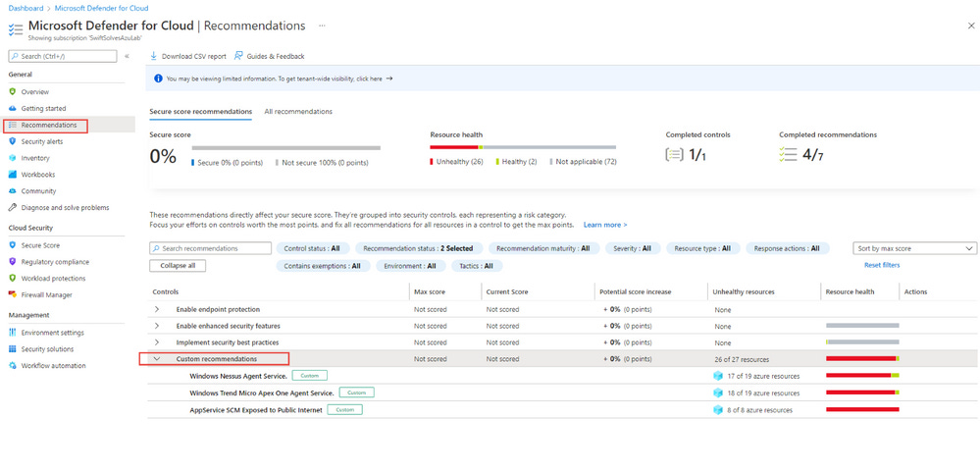The image size is (980, 471).
Task: Expand Implement security best practices control
Action: 157,342
